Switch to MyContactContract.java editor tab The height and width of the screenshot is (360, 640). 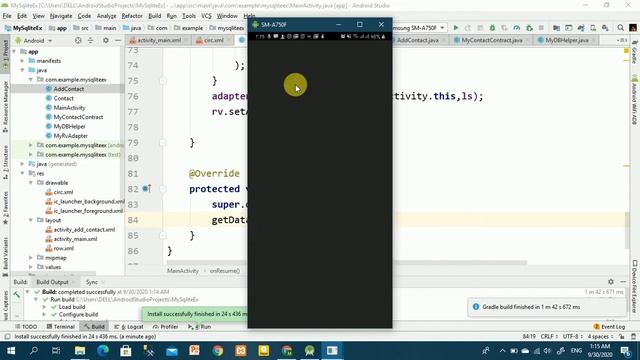coord(491,40)
